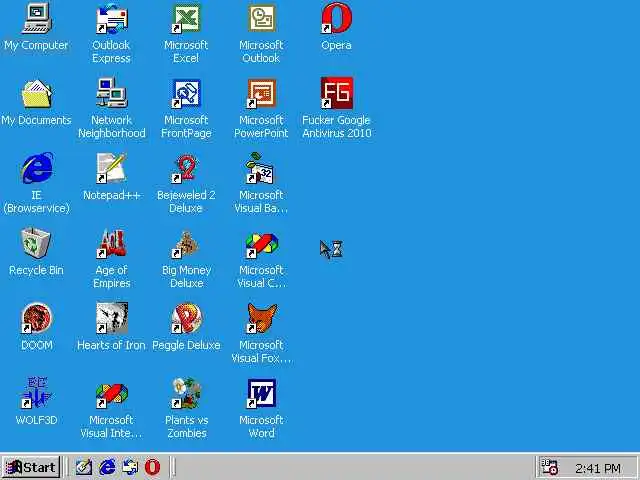Open the My Documents folder icon
The image size is (640, 480).
[x=37, y=94]
